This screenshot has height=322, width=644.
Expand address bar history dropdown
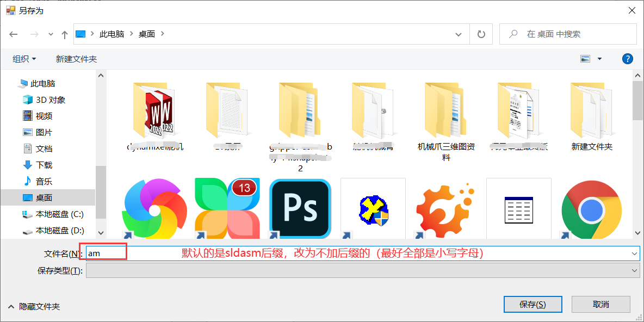[459, 34]
